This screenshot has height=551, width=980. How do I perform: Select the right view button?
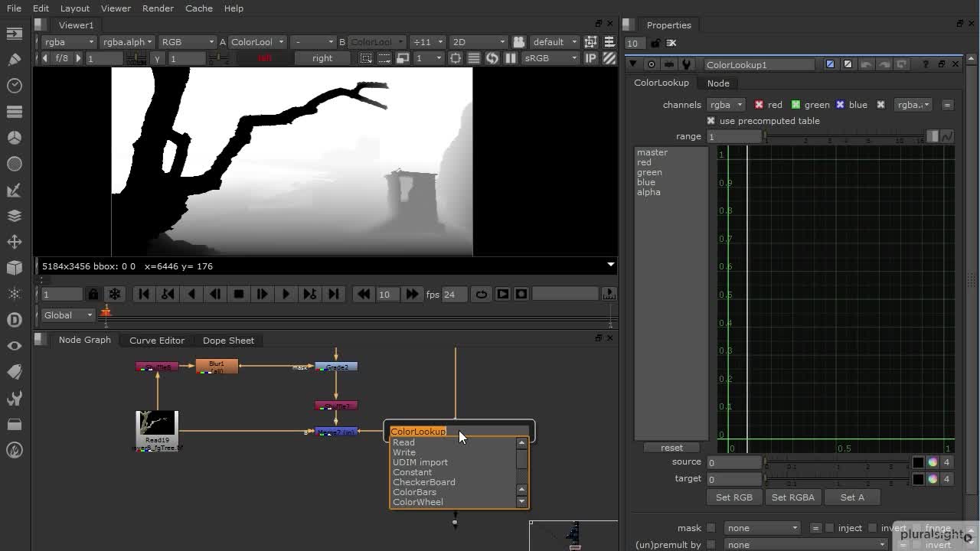pyautogui.click(x=322, y=58)
